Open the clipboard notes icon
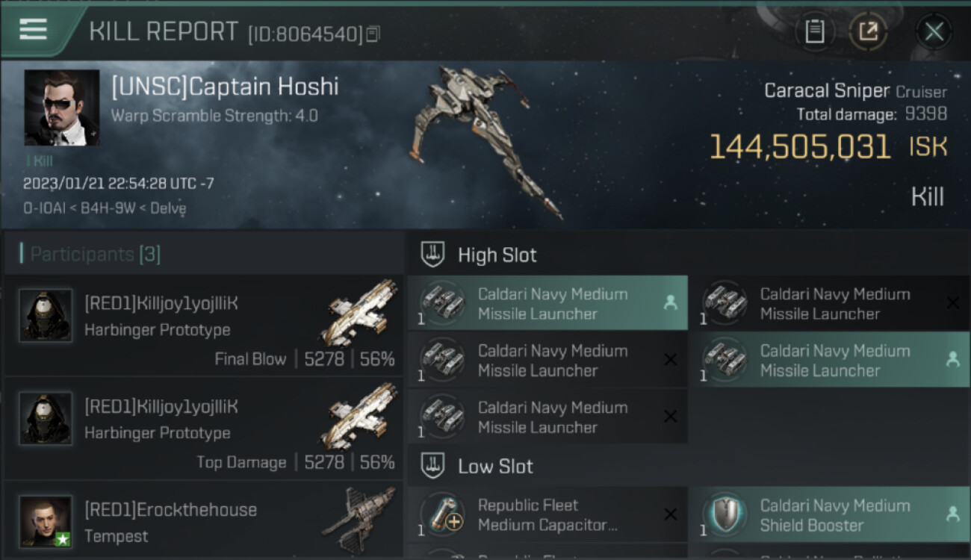This screenshot has width=971, height=560. pos(814,31)
